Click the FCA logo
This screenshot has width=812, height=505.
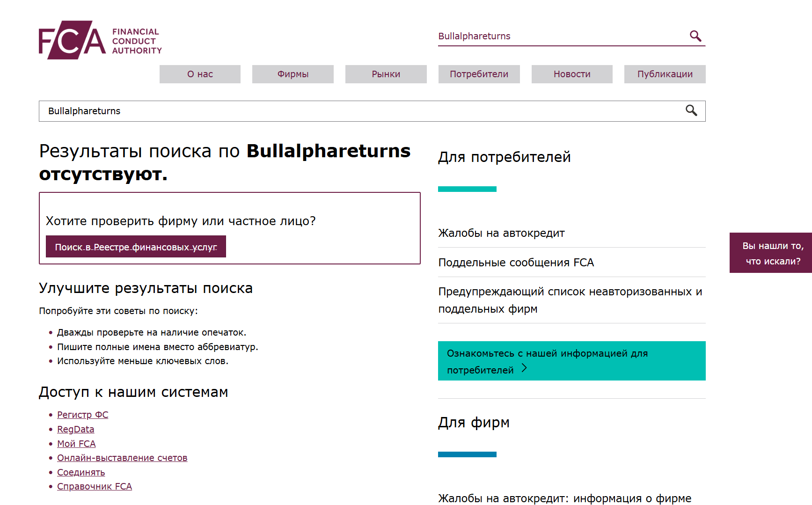100,40
